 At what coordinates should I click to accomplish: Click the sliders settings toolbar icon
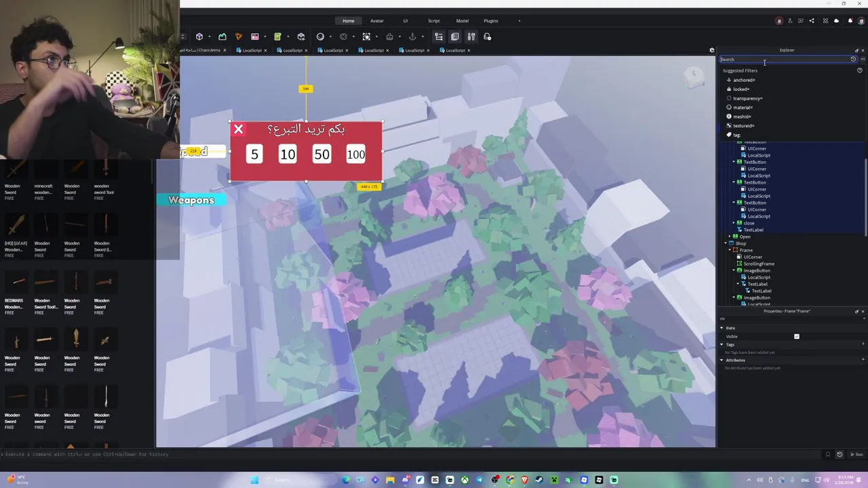coord(471,37)
